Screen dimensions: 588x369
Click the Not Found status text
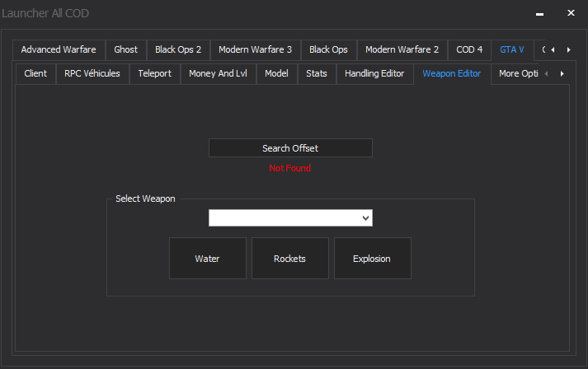coord(289,168)
